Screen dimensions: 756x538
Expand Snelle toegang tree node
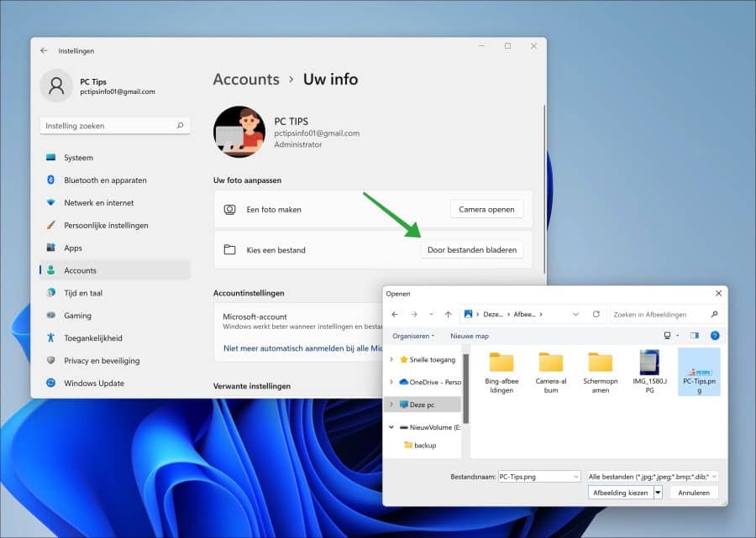(391, 360)
